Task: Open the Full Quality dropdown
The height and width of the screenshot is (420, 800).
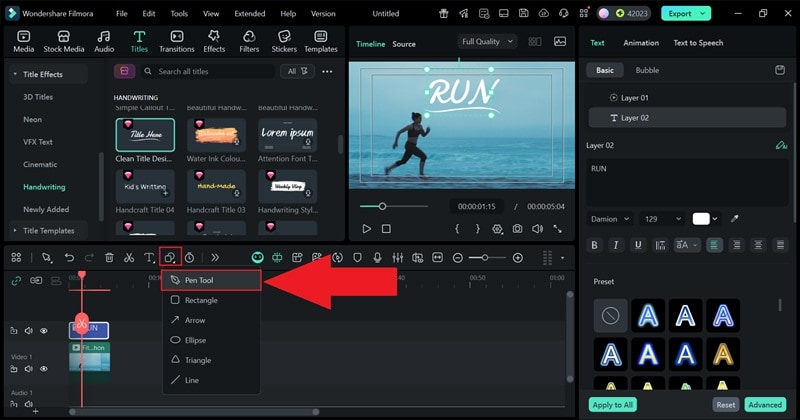Action: click(x=487, y=42)
